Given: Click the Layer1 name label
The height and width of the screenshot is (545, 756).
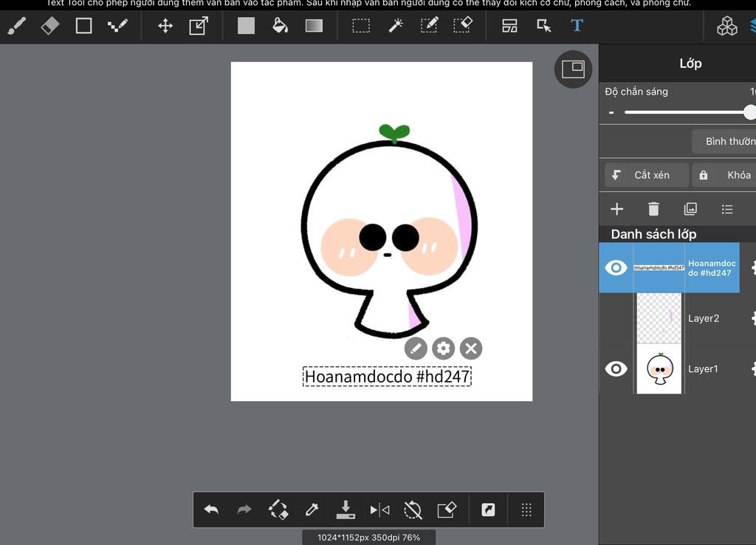Looking at the screenshot, I should pyautogui.click(x=703, y=369).
